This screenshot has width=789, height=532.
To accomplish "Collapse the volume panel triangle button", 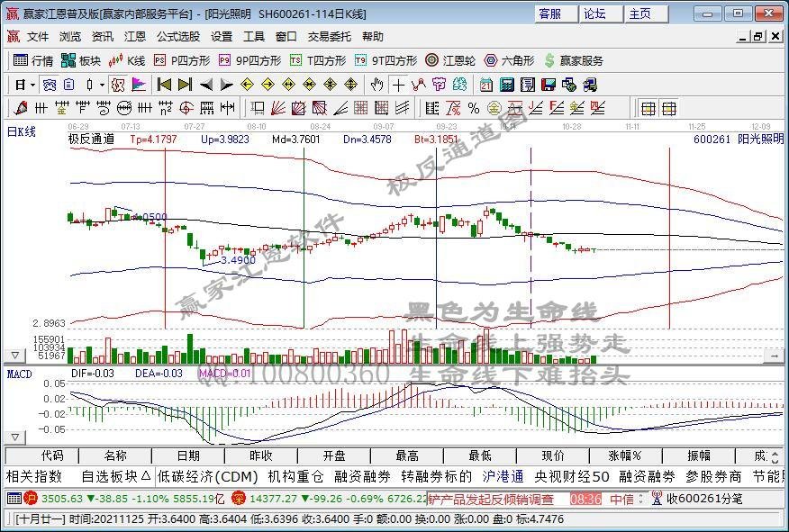I will tap(15, 355).
